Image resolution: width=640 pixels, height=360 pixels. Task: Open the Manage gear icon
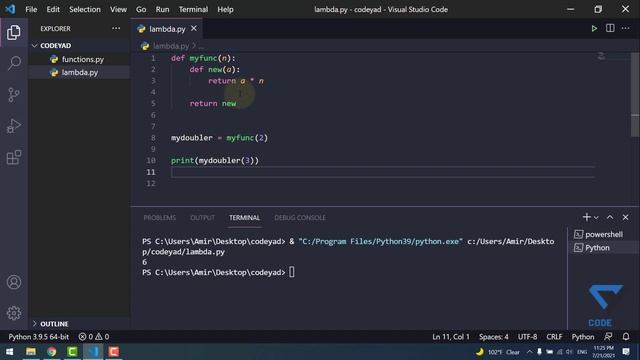(x=14, y=313)
